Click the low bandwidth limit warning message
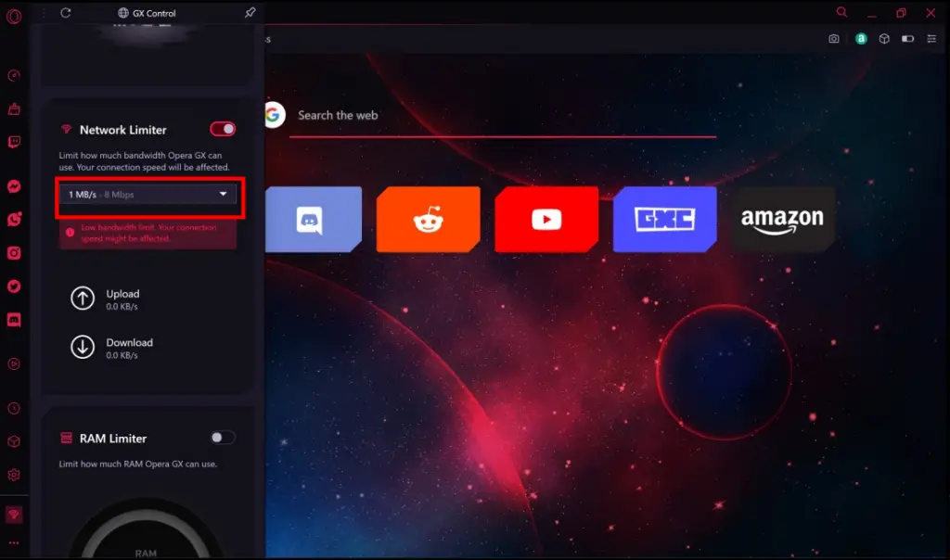The height and width of the screenshot is (560, 950). (x=148, y=233)
